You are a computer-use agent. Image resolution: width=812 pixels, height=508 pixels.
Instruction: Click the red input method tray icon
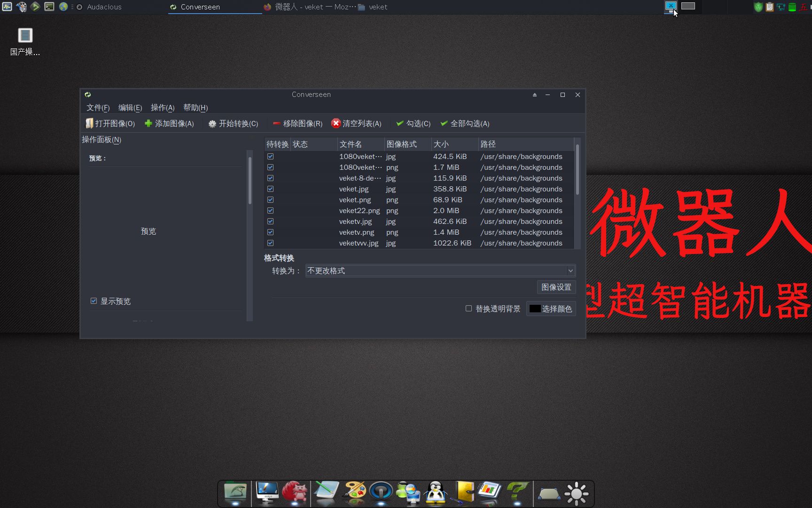point(803,7)
